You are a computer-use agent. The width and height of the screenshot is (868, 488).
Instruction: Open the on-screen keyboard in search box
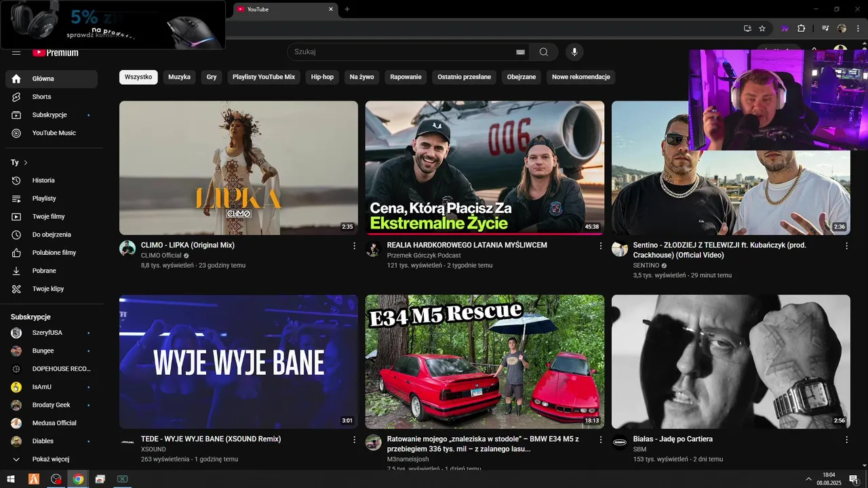click(x=520, y=52)
